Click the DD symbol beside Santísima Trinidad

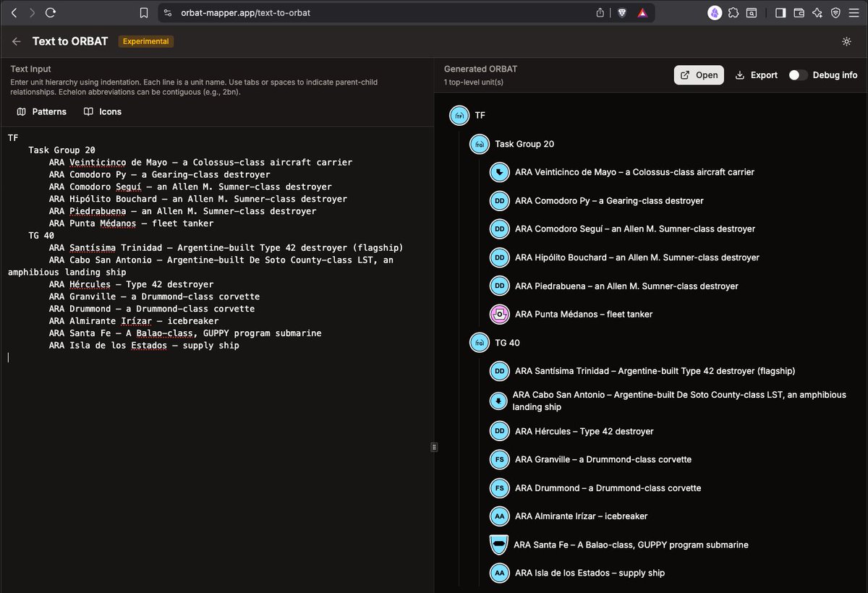(x=499, y=371)
